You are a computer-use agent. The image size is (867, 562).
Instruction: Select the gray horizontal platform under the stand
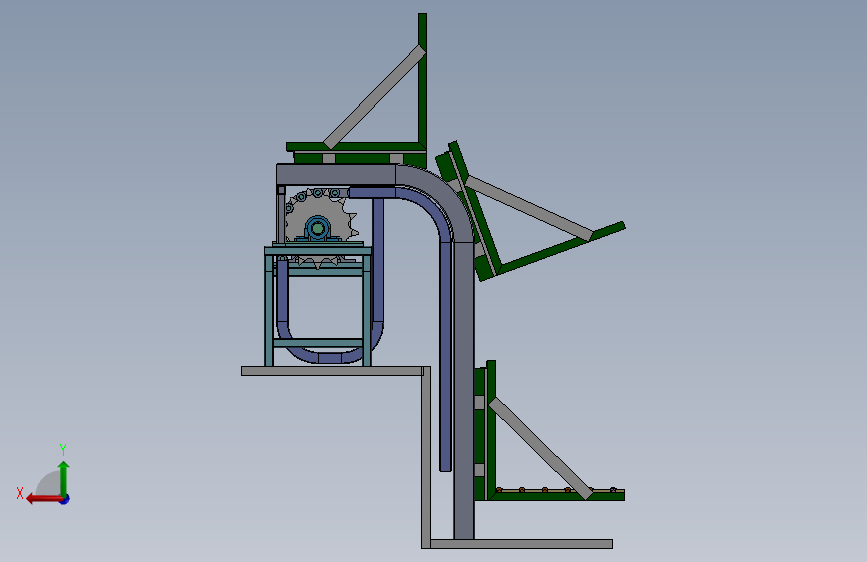click(x=332, y=371)
